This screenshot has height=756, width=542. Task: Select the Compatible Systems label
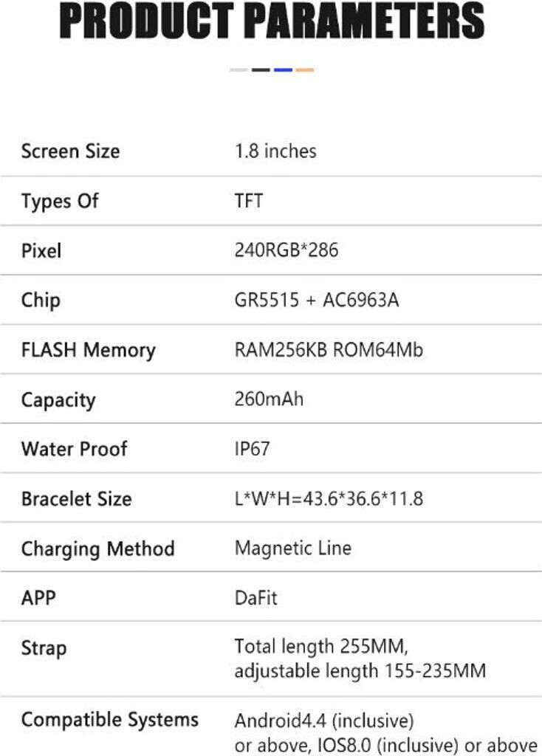pyautogui.click(x=109, y=720)
